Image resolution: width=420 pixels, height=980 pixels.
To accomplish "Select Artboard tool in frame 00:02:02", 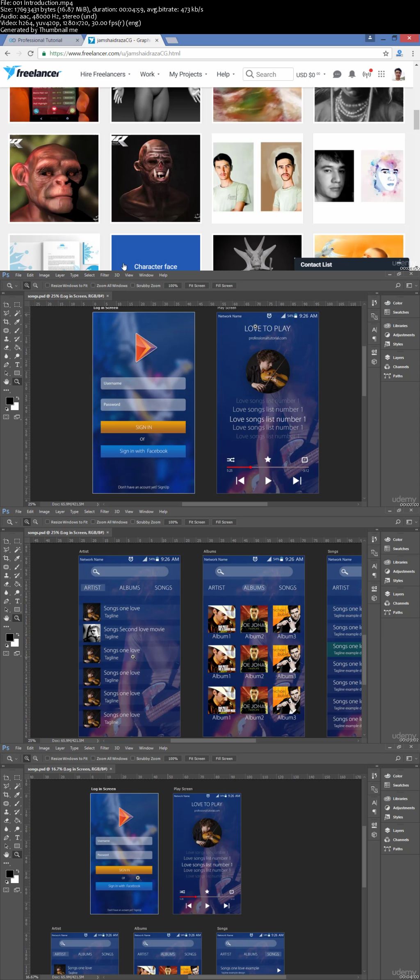I will (x=6, y=305).
